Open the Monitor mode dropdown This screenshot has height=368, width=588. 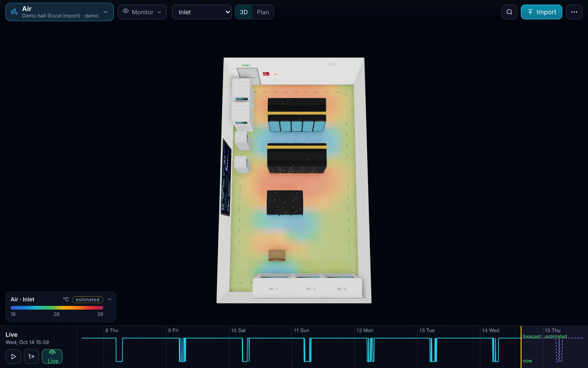pos(142,12)
